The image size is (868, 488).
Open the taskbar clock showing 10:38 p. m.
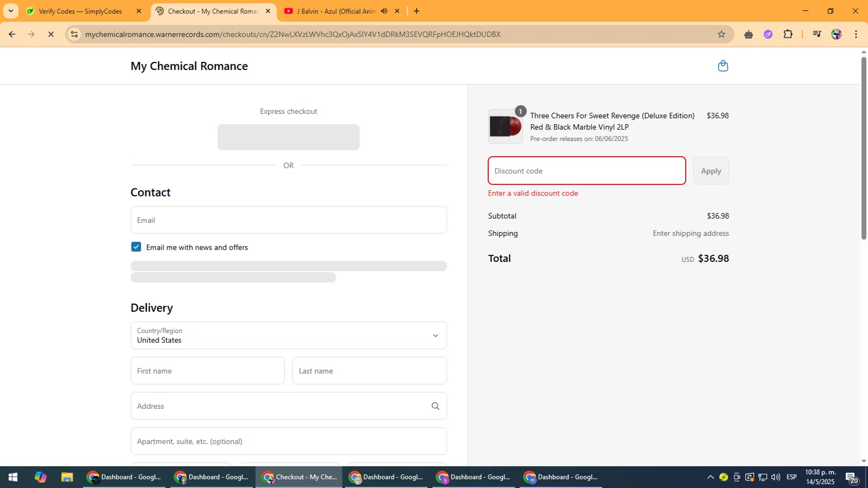point(820,477)
